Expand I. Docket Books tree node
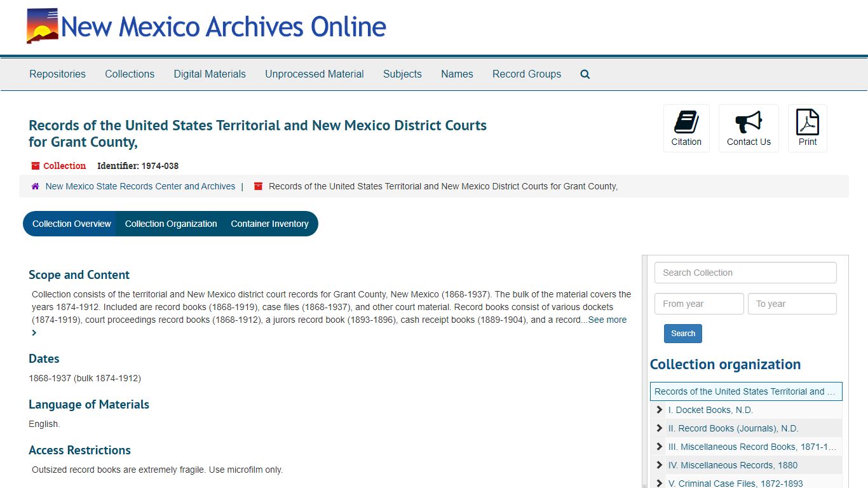This screenshot has height=488, width=868. tap(659, 410)
